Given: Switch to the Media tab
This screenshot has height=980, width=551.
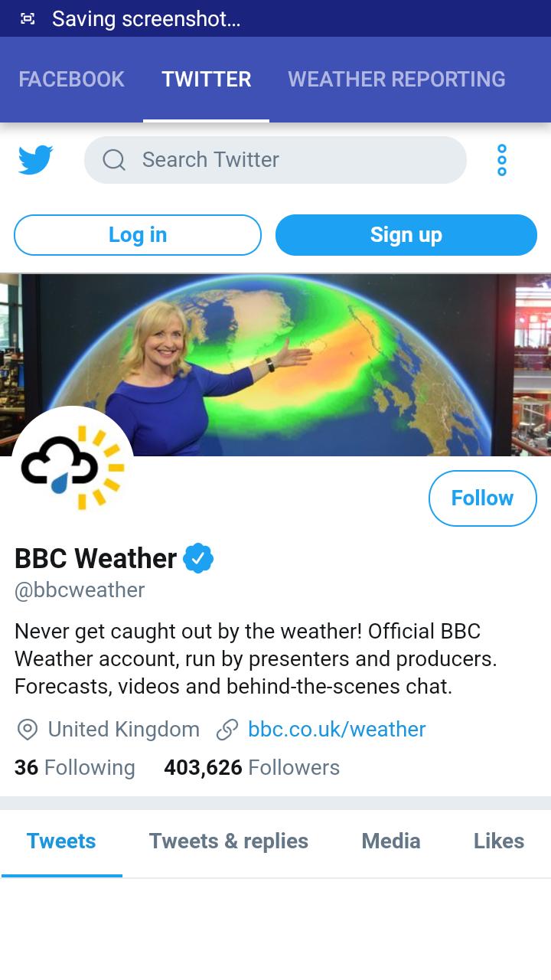Looking at the screenshot, I should pos(390,841).
